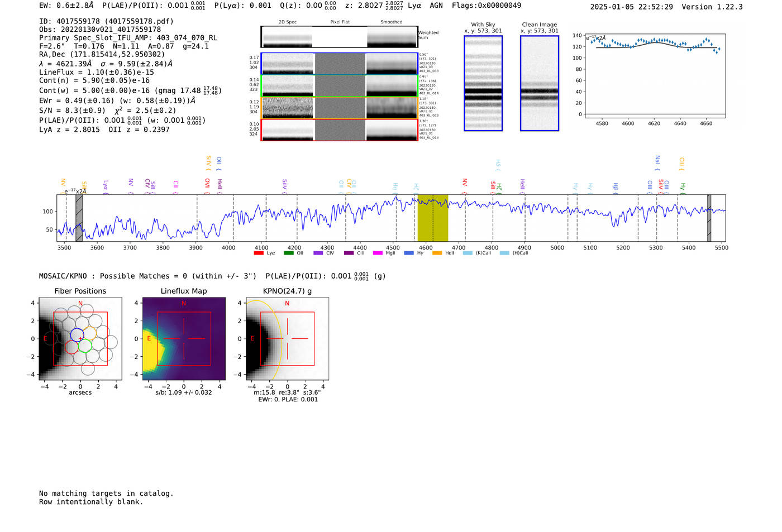
Task: Click the Flags:0x00000049 text in header
Action: pyautogui.click(x=486, y=6)
